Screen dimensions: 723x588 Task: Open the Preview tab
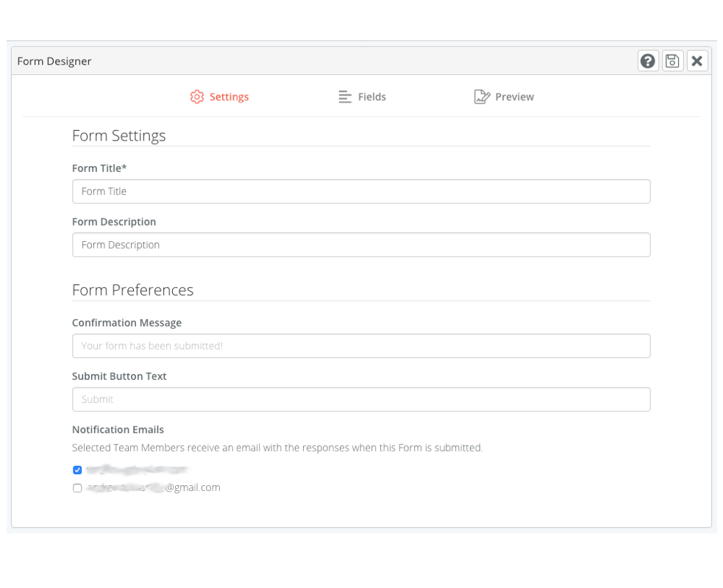pyautogui.click(x=514, y=96)
